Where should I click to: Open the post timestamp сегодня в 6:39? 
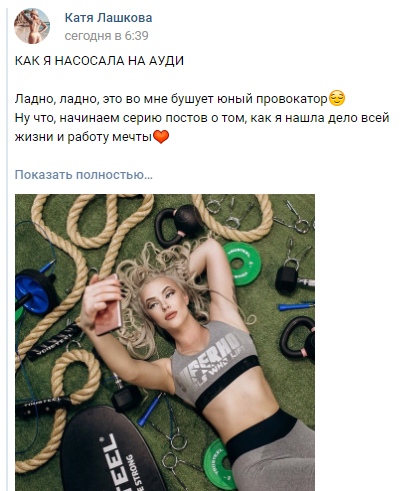[107, 35]
